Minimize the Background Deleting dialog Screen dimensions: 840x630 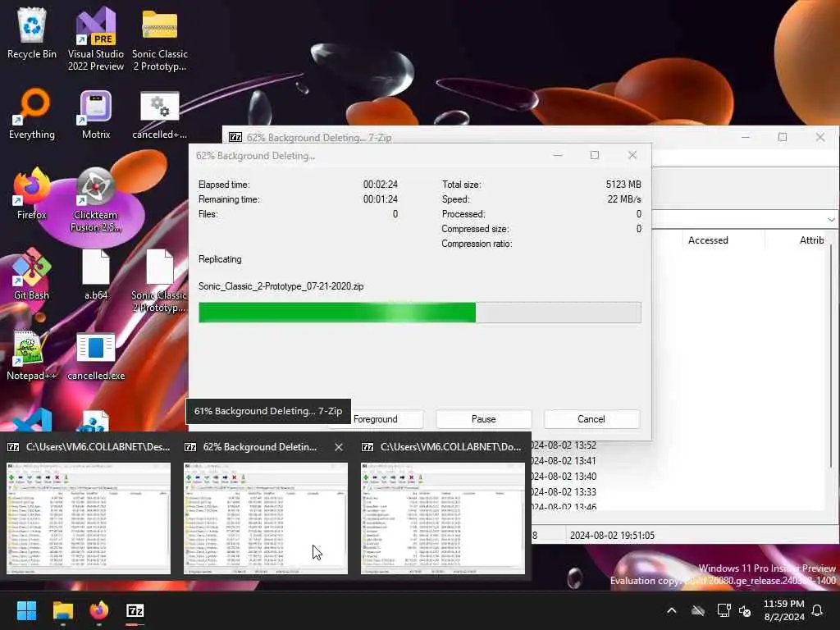click(x=558, y=155)
